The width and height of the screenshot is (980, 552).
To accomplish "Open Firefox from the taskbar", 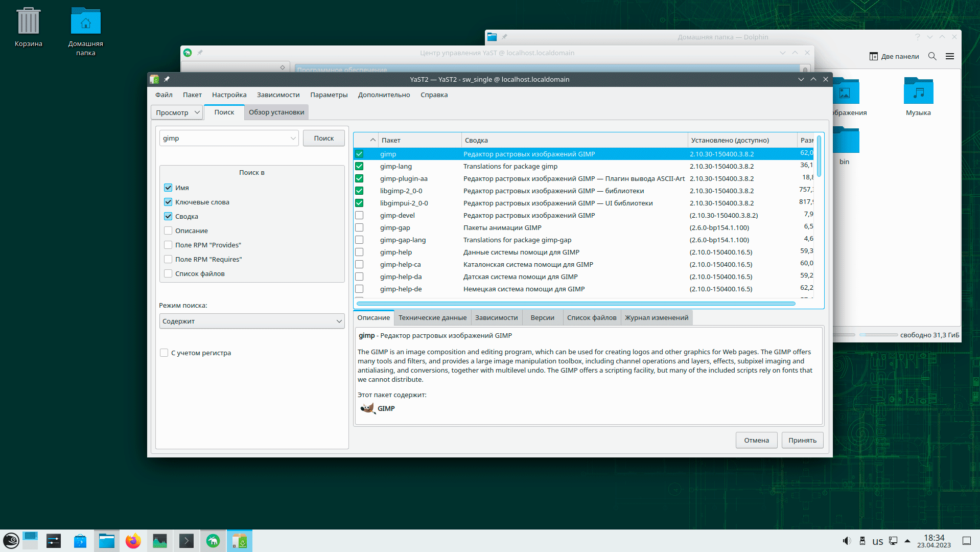I will pyautogui.click(x=133, y=541).
